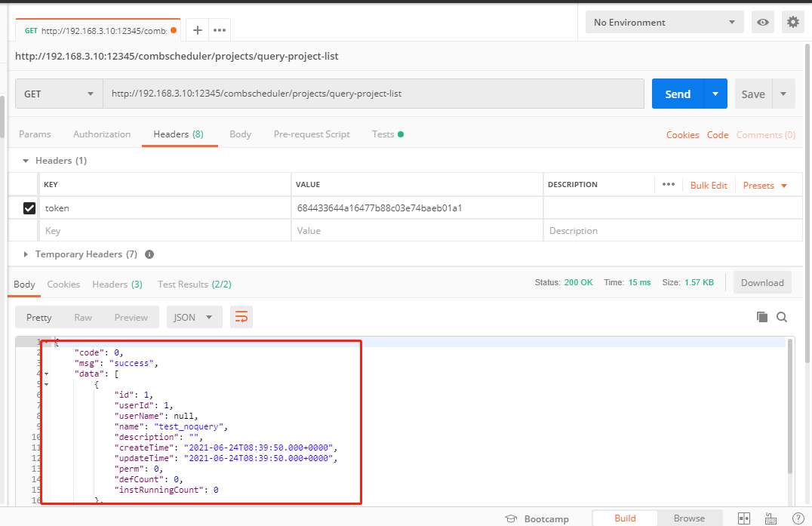Open the GET method dropdown
Viewport: 812px width, 526px height.
[59, 94]
